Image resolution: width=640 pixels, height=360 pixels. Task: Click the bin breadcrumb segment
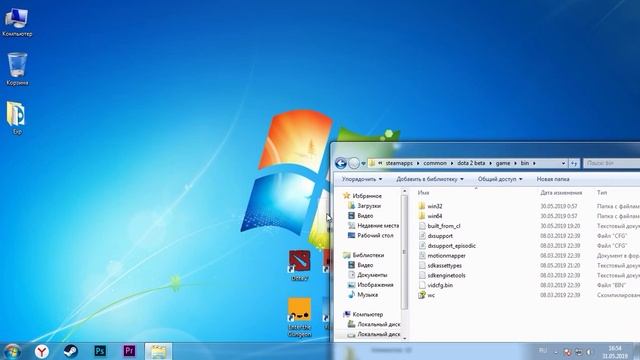(524, 163)
